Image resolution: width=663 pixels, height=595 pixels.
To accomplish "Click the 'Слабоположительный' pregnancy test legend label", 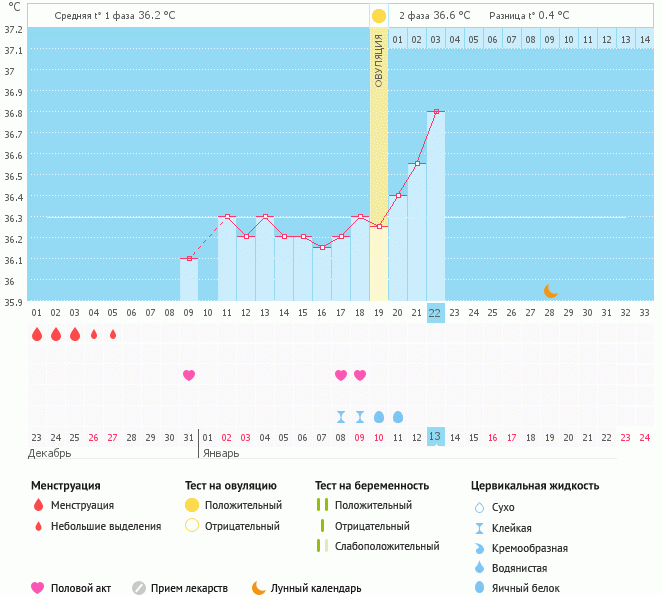I will (x=387, y=546).
